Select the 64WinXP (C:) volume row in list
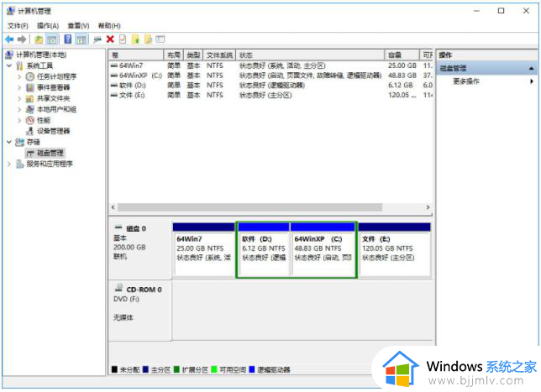541x392 pixels. pyautogui.click(x=270, y=76)
